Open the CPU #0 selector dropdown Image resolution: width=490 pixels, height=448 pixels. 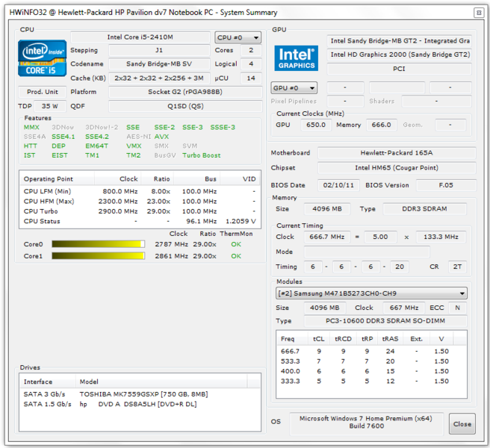click(238, 37)
